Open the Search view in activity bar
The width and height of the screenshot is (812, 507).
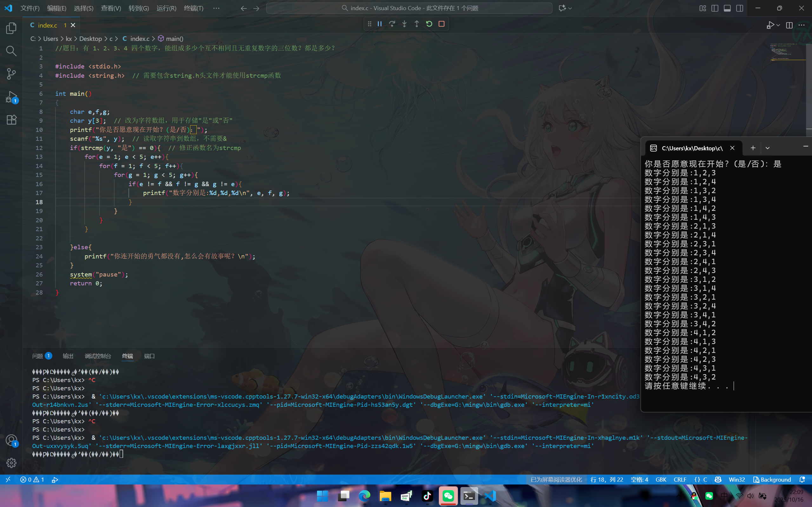pos(11,51)
